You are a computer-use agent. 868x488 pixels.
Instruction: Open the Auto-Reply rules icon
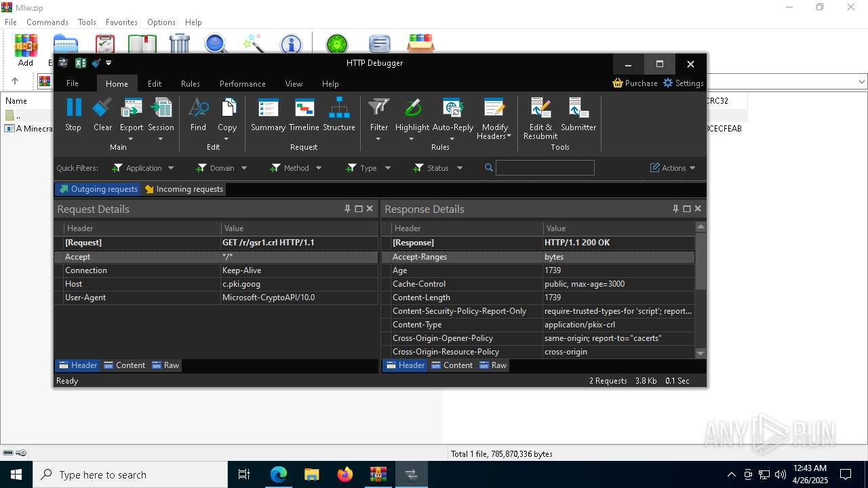[453, 108]
